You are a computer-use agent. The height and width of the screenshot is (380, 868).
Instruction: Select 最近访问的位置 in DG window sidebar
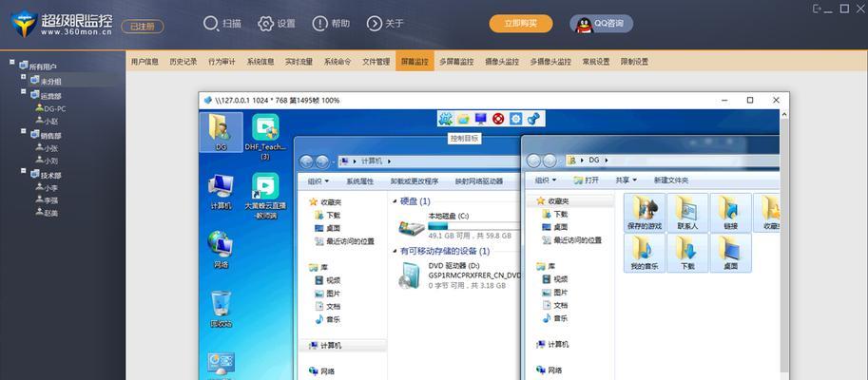(571, 240)
